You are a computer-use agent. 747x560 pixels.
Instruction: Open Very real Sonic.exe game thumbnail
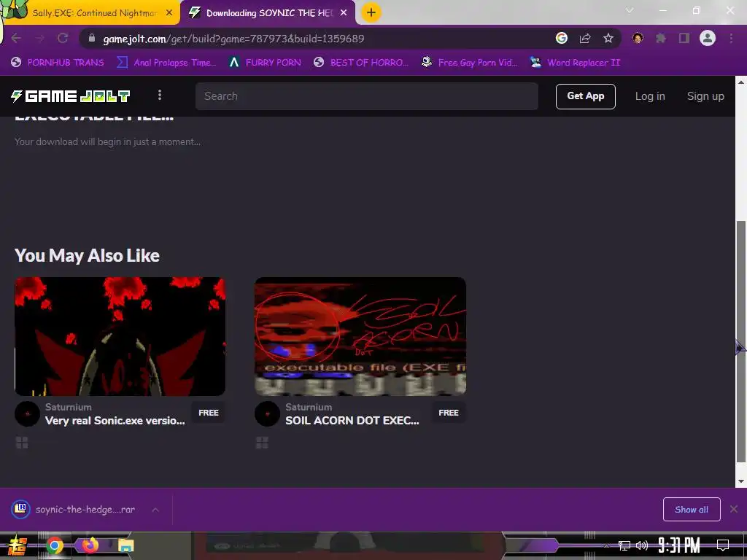120,336
